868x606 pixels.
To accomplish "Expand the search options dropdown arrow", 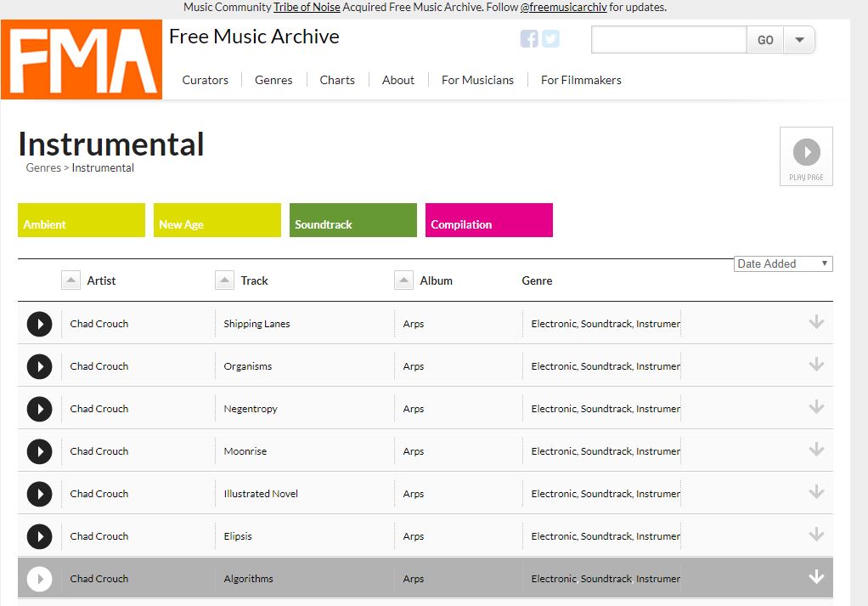I will (799, 40).
